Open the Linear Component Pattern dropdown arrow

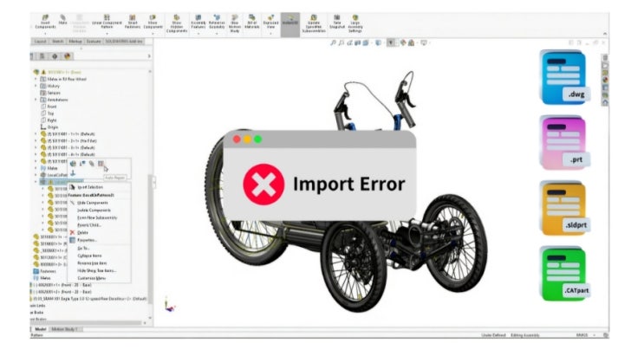(x=107, y=34)
